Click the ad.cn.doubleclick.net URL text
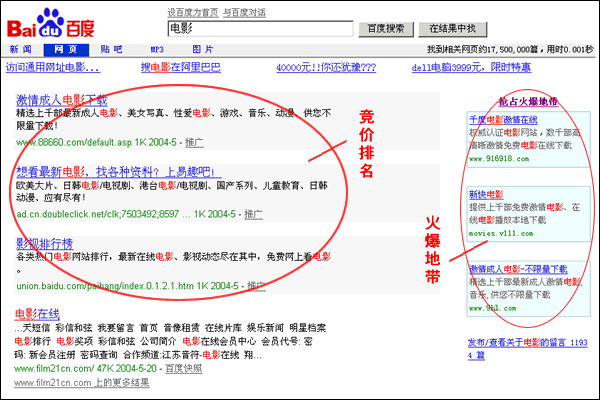The image size is (600, 400). (x=98, y=214)
